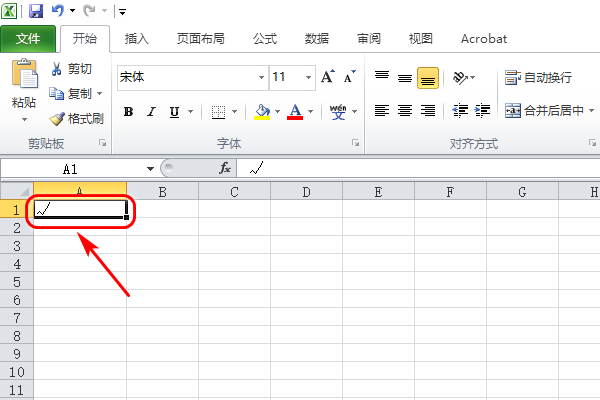The width and height of the screenshot is (600, 400).
Task: Toggle 自动换行 wrap text
Action: tap(538, 78)
